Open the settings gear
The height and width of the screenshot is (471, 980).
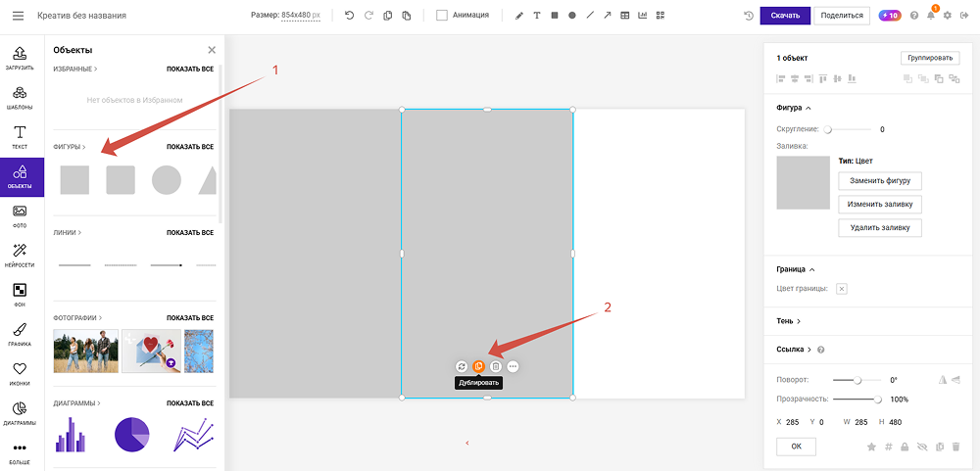(x=948, y=16)
